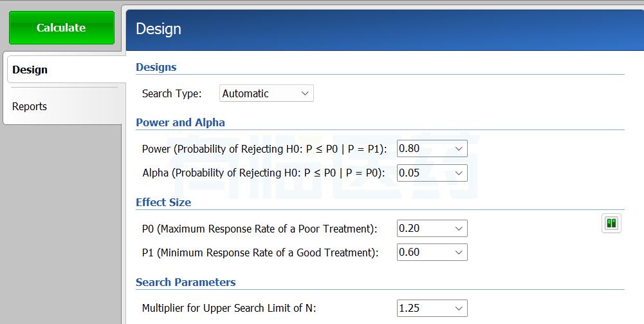Viewport: 644px width, 324px height.
Task: Click the Multiplier value field showing 1.25
Action: point(423,308)
